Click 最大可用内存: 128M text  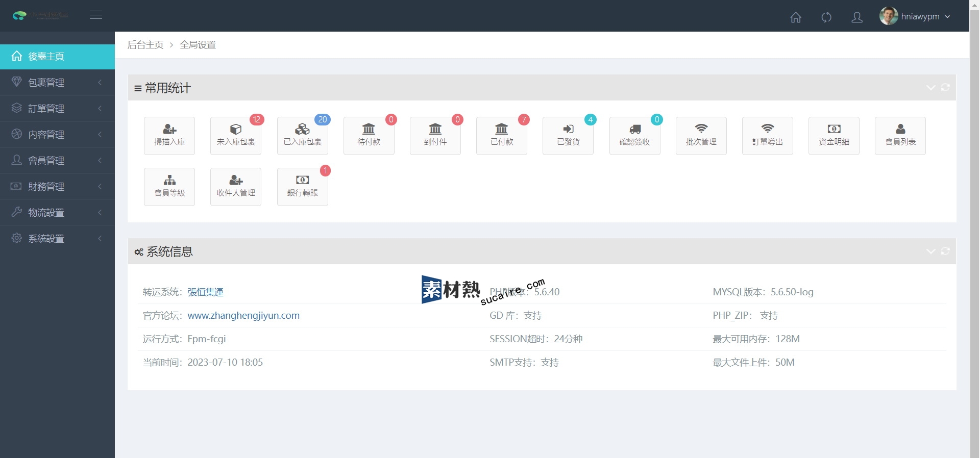coord(756,339)
